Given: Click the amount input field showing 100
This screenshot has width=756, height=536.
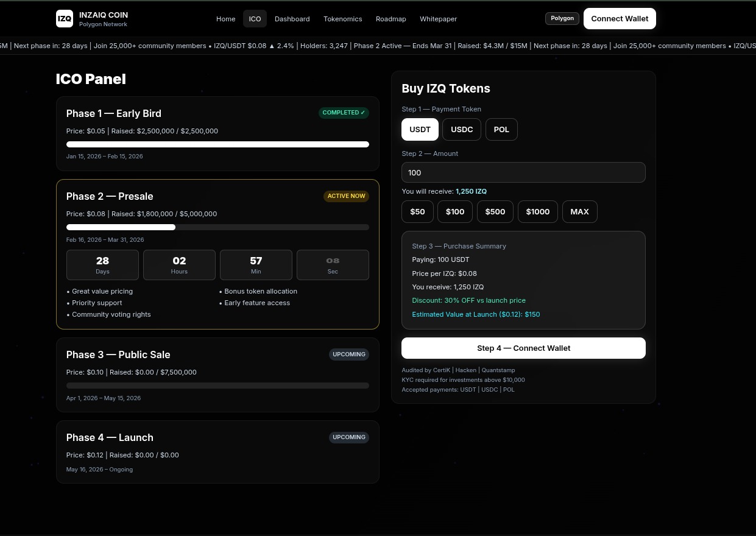Looking at the screenshot, I should click(523, 172).
